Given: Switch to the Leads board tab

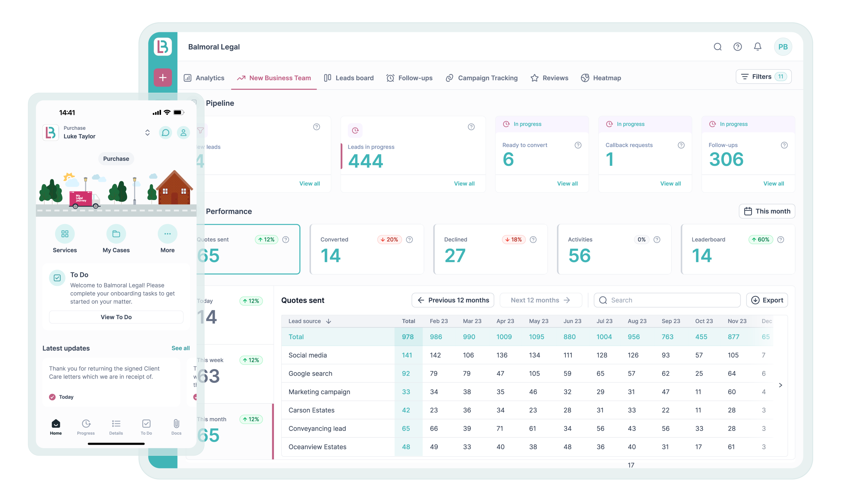Looking at the screenshot, I should pos(348,78).
